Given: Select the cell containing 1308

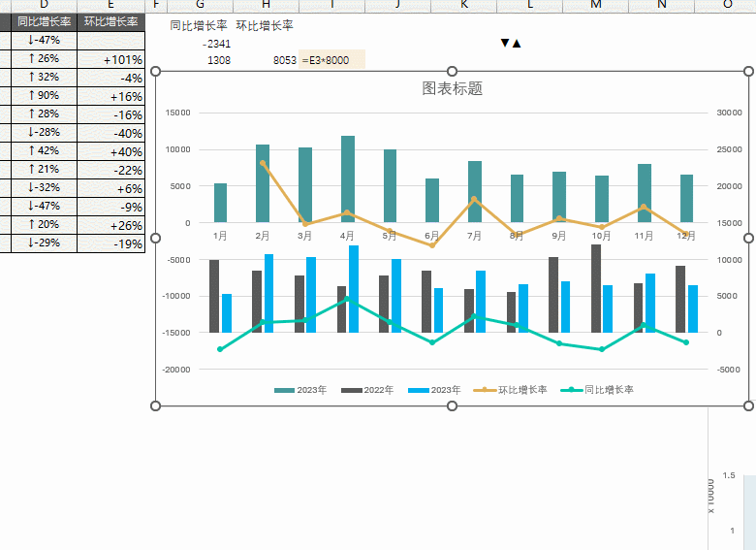Looking at the screenshot, I should point(200,60).
